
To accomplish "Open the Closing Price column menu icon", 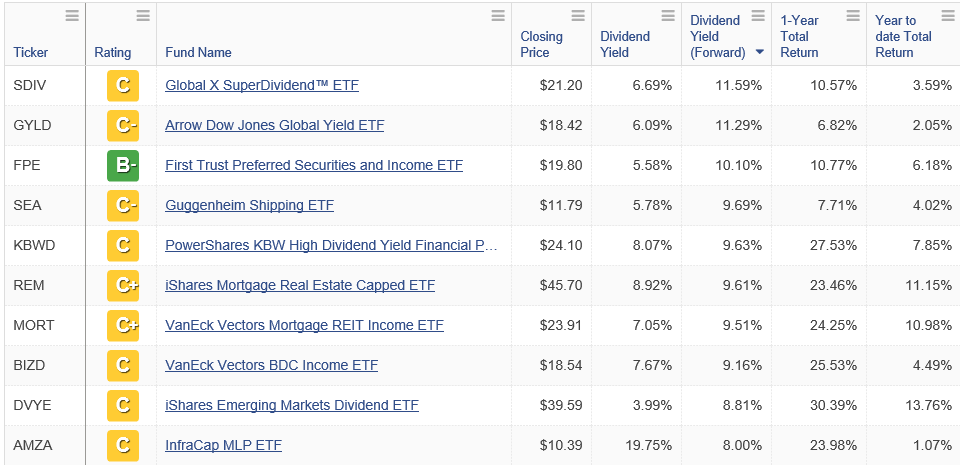I will (578, 16).
